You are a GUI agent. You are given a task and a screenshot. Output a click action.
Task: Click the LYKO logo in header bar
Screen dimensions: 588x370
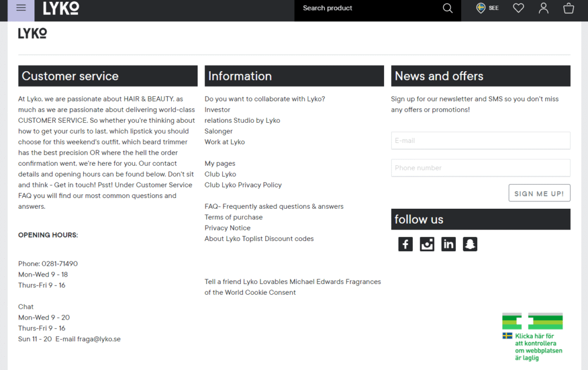click(61, 8)
